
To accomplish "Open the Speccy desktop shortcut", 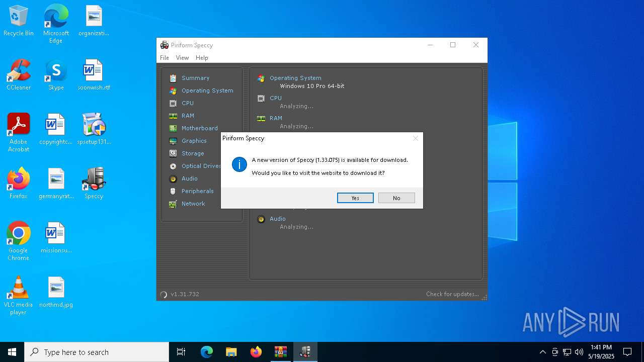I will click(94, 184).
